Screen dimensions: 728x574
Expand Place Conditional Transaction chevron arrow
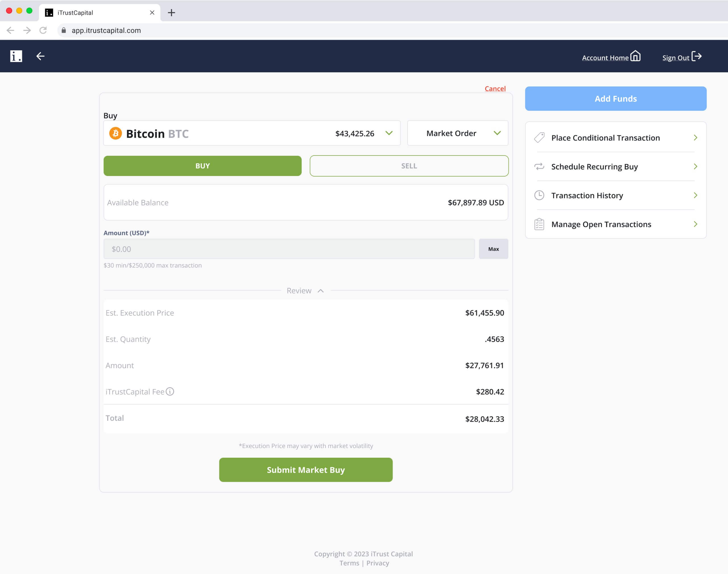[695, 138]
